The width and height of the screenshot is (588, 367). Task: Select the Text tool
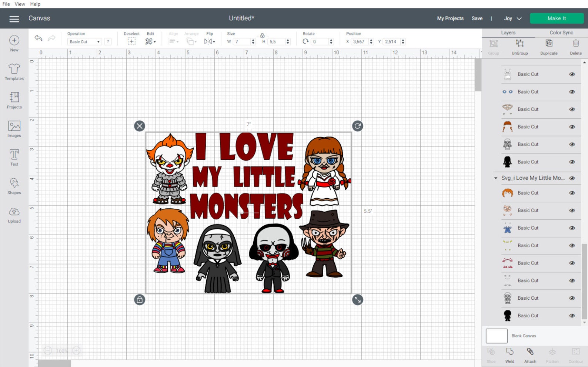tap(14, 157)
